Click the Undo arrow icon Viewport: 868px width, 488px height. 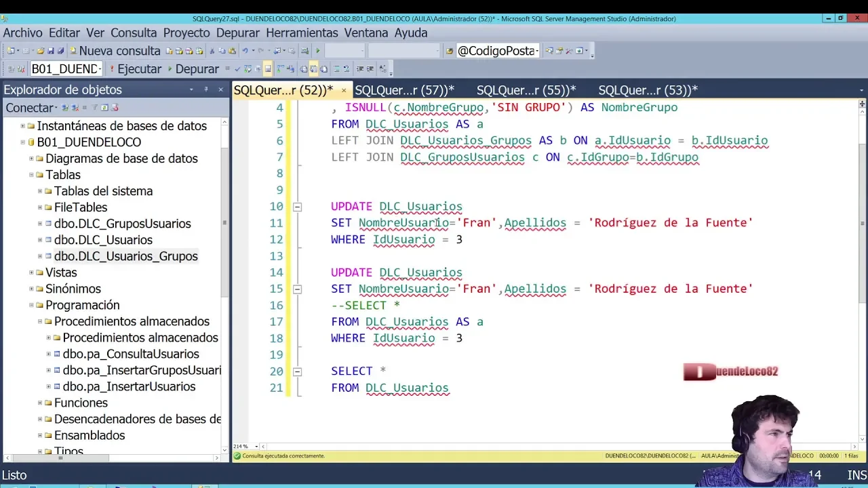pos(245,51)
